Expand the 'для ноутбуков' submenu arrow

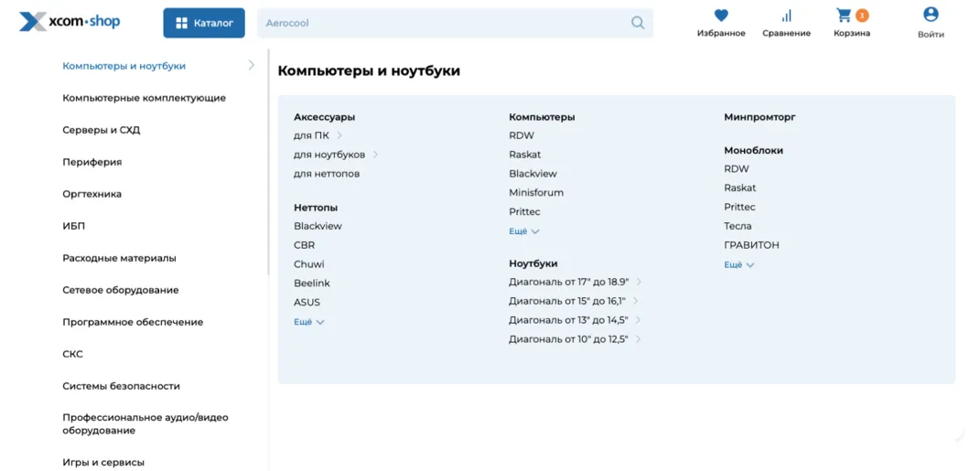pyautogui.click(x=376, y=155)
